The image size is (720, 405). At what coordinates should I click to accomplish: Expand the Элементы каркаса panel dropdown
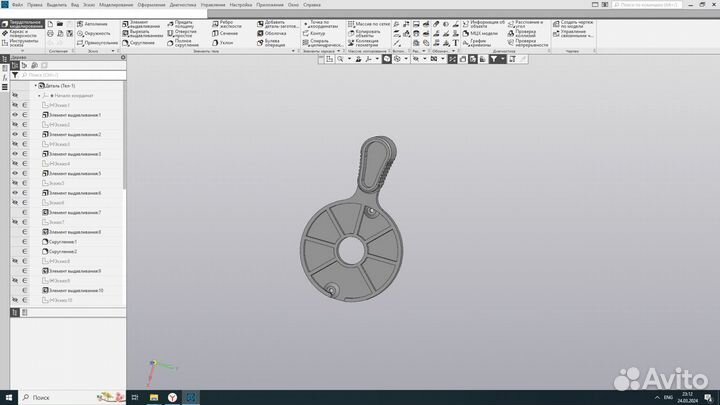point(338,51)
